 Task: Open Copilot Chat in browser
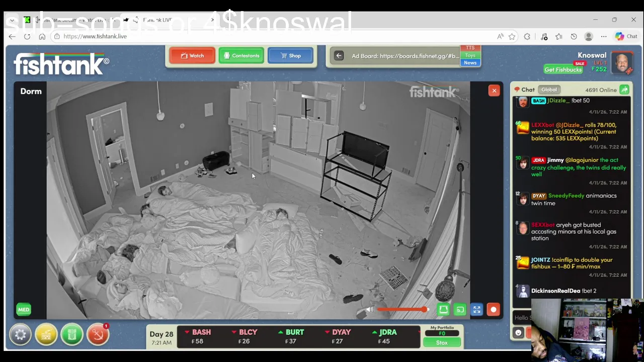pos(626,37)
